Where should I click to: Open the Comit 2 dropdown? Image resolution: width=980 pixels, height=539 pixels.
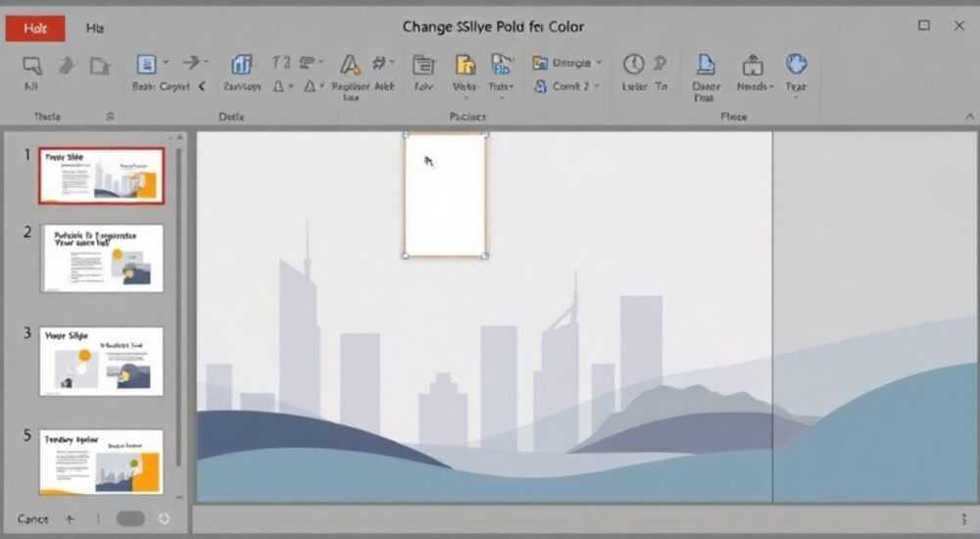coord(566,86)
